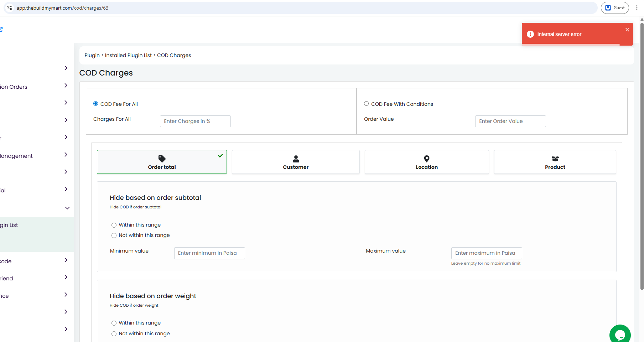Click the Customer person icon
The image size is (644, 342).
[x=296, y=159]
